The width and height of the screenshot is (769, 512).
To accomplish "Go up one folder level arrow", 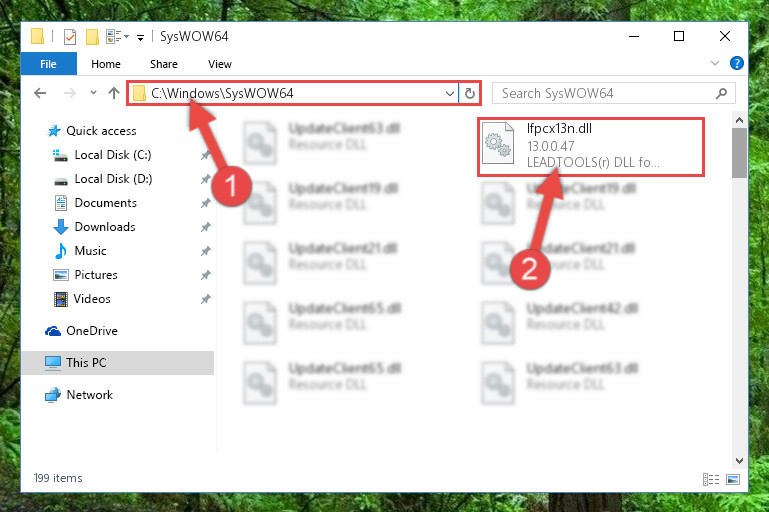I will coord(114,93).
